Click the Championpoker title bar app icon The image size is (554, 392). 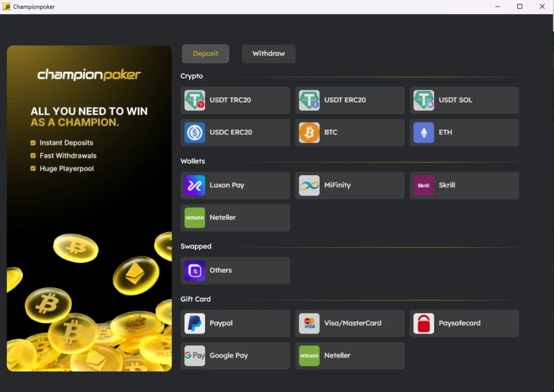coord(6,6)
